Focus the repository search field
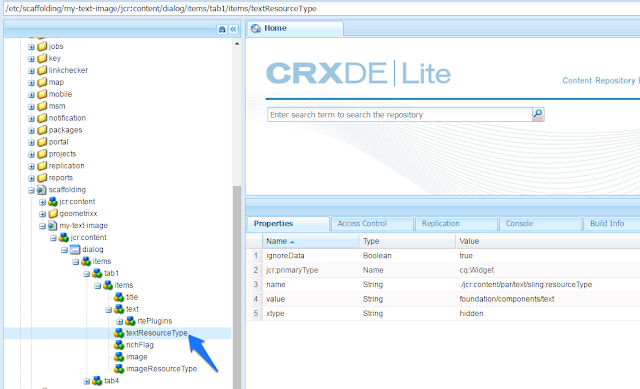 pos(400,115)
